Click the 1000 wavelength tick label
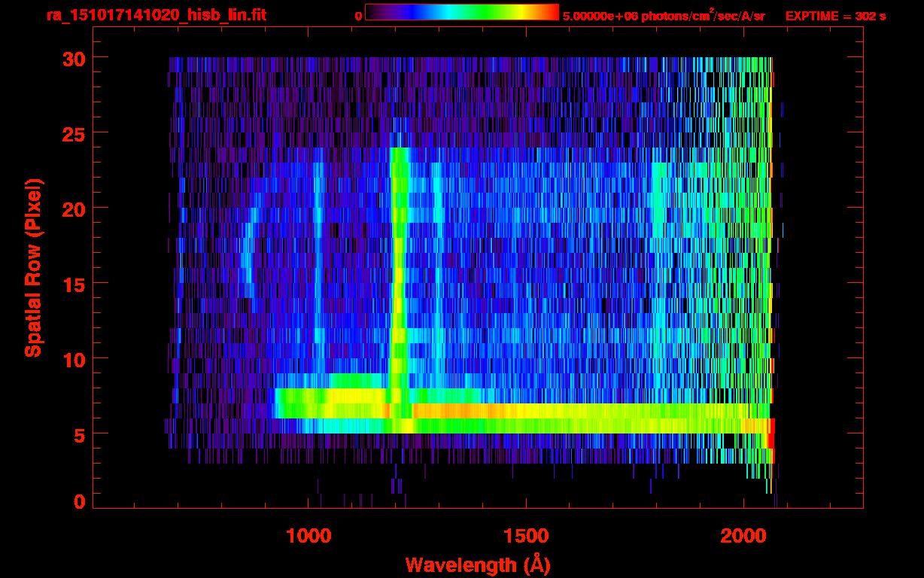Screen dimensions: 924x578 coord(309,536)
